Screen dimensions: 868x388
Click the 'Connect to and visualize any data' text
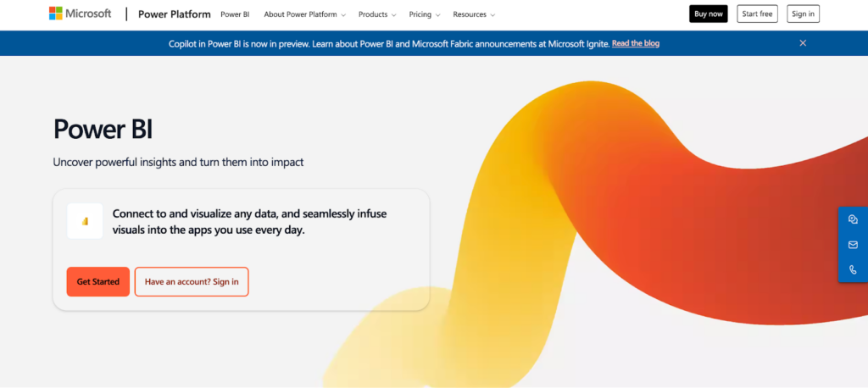point(250,221)
